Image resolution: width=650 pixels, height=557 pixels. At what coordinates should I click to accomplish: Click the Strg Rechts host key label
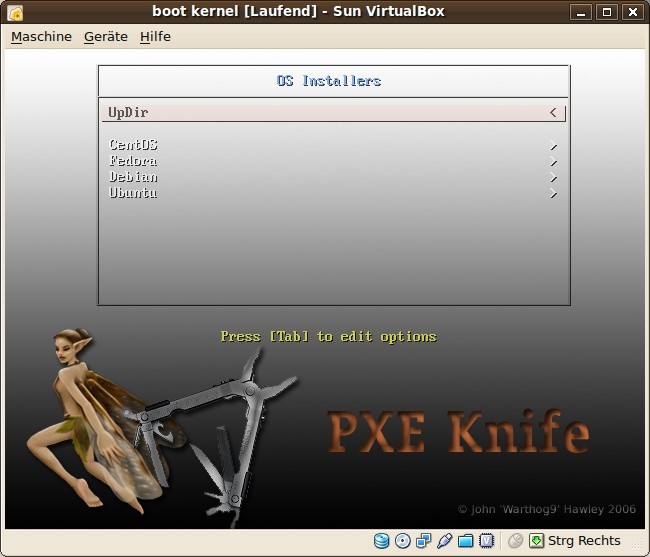click(584, 540)
